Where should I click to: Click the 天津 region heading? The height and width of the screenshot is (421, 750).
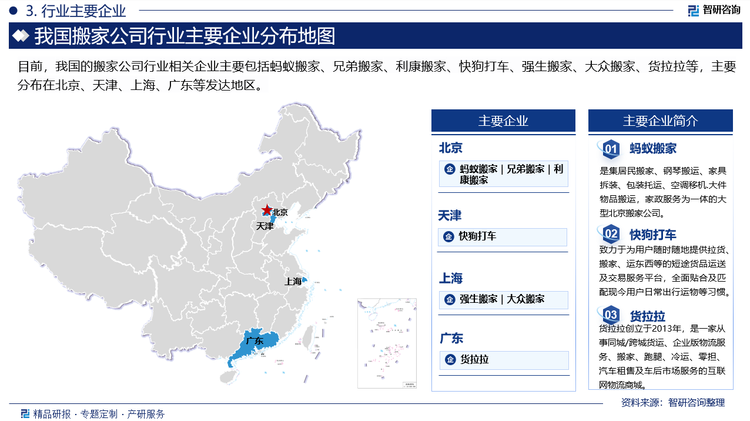coord(450,216)
